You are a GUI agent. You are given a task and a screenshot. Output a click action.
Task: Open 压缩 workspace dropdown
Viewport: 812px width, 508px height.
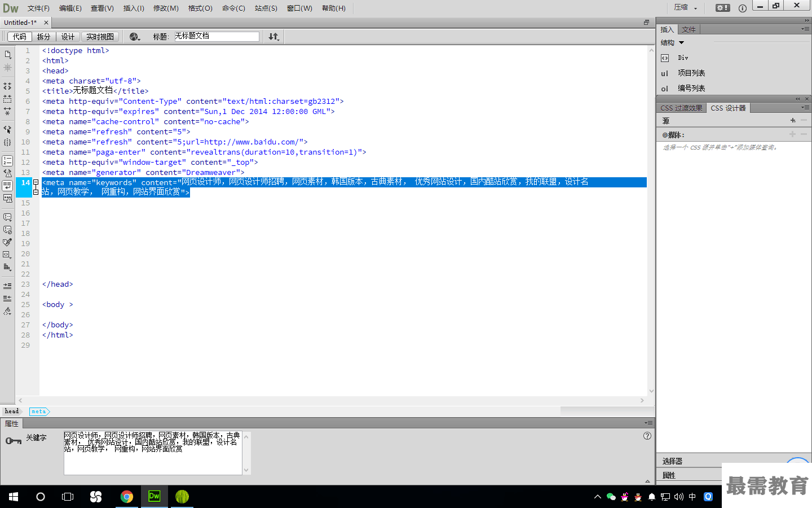point(686,8)
